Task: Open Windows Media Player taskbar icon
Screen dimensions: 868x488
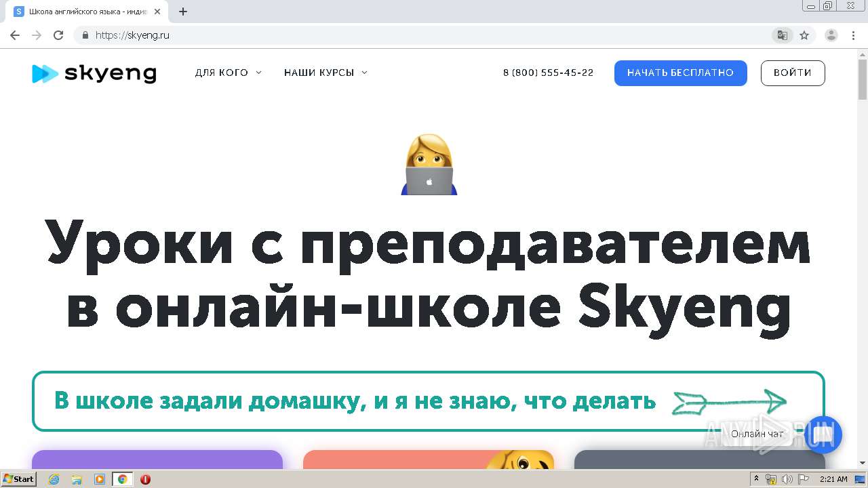Action: (100, 479)
